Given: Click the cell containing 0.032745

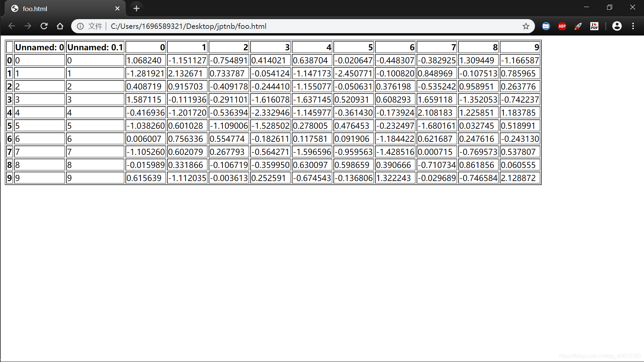Looking at the screenshot, I should 478,126.
